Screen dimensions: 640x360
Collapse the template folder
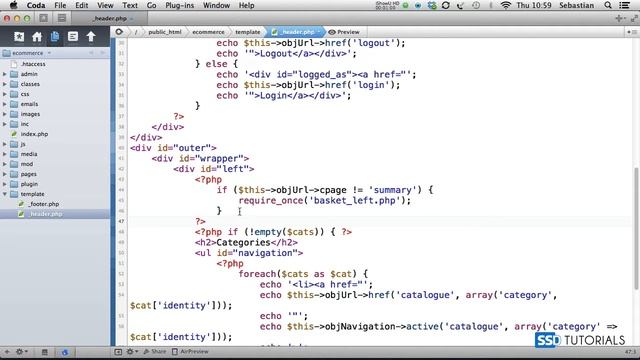point(5,194)
